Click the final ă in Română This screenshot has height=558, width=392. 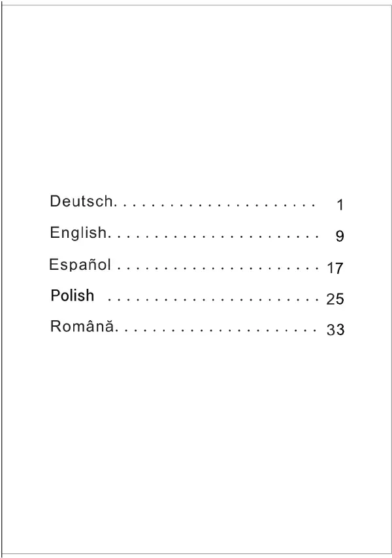109,325
